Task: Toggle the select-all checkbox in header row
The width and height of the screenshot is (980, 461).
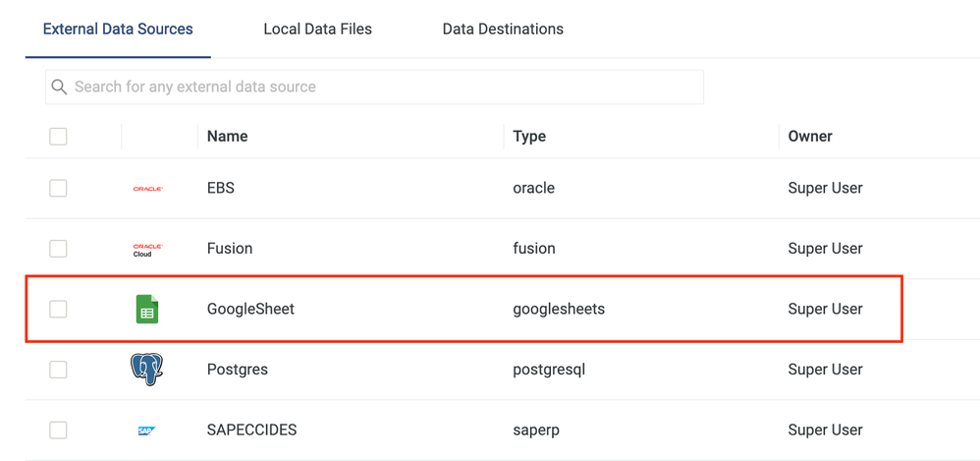Action: click(x=58, y=137)
